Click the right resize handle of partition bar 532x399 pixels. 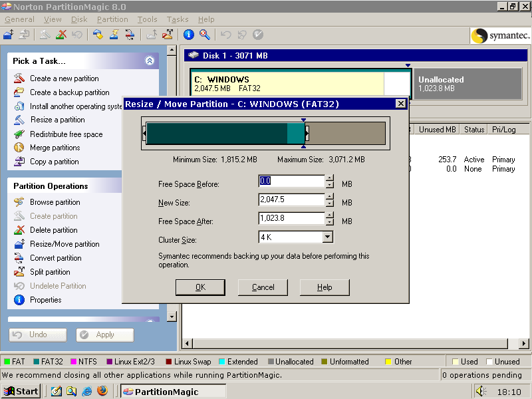pos(307,134)
